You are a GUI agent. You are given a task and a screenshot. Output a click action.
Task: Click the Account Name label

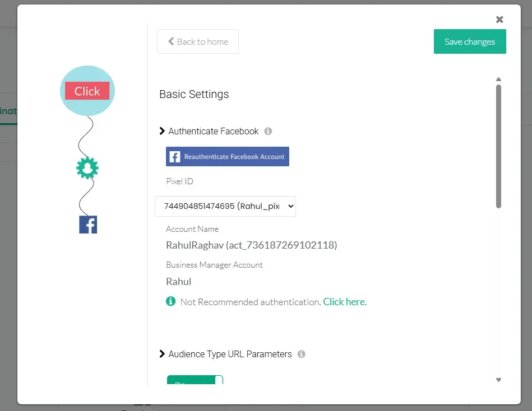192,229
